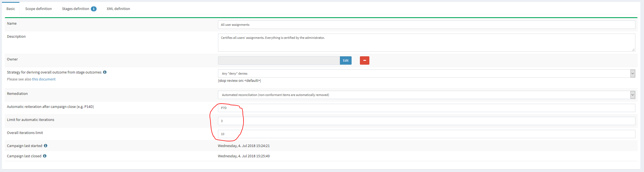
Task: Go to the XML definition tab
Action: [x=118, y=9]
